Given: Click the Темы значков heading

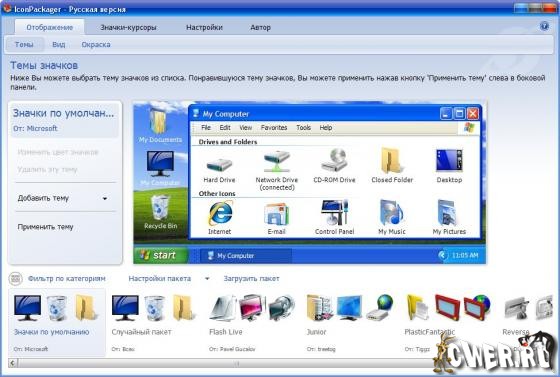Looking at the screenshot, I should coord(44,65).
